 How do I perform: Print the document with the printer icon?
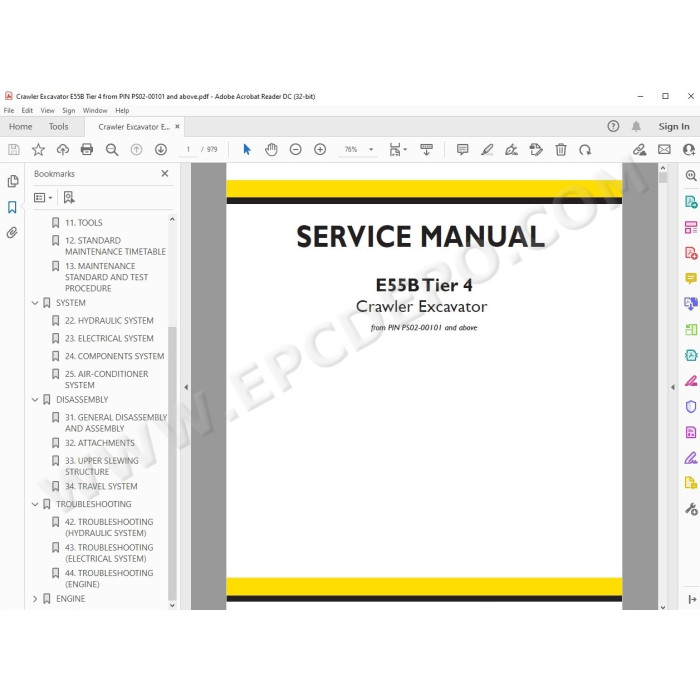point(87,150)
